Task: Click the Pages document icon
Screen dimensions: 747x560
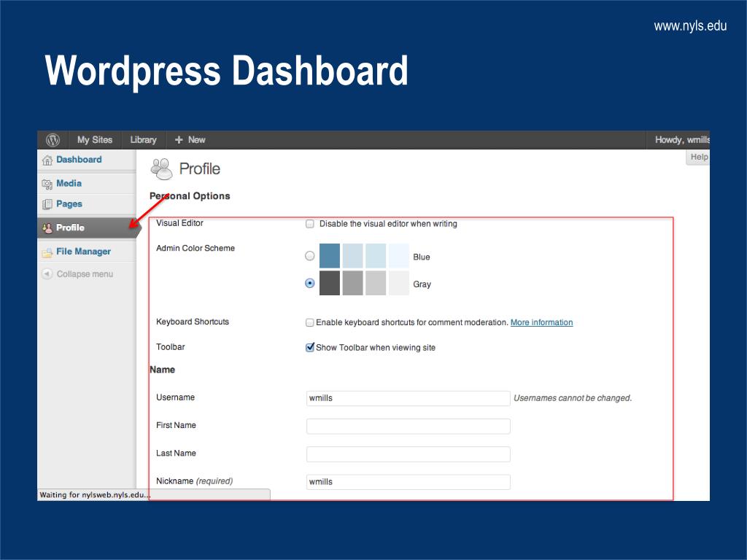Action: coord(47,204)
